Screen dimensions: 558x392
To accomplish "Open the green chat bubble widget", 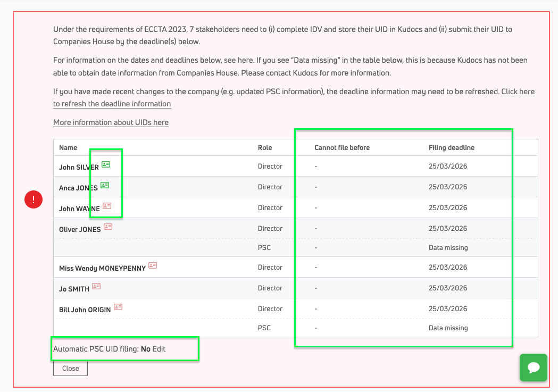I will [x=533, y=368].
